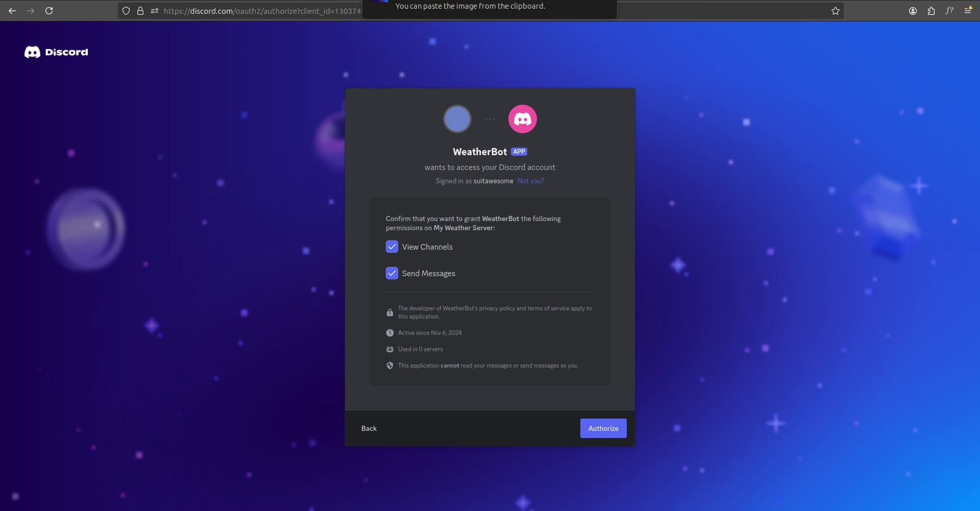Click 'wants to access your Discord account' text
The image size is (980, 511).
[490, 167]
